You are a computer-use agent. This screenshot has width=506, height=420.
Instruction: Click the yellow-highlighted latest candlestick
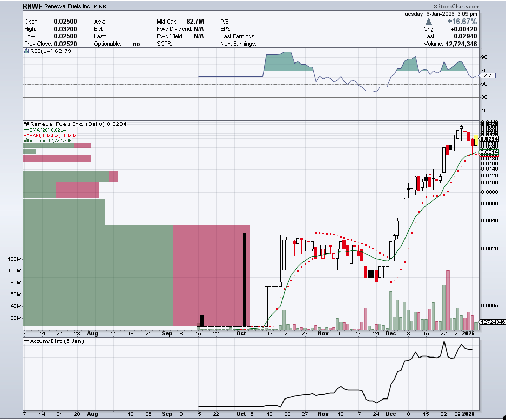click(x=476, y=141)
